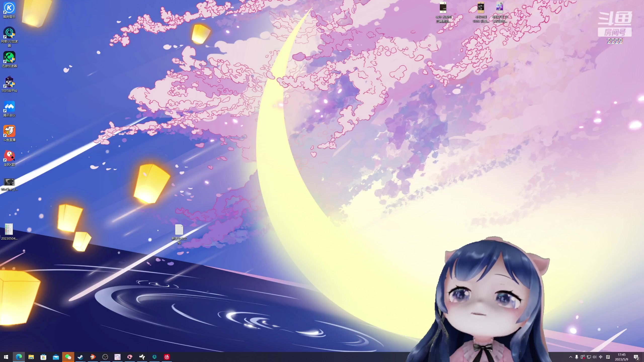Click the 5E对战平台 desktop icon
The height and width of the screenshot is (362, 644).
point(9,82)
